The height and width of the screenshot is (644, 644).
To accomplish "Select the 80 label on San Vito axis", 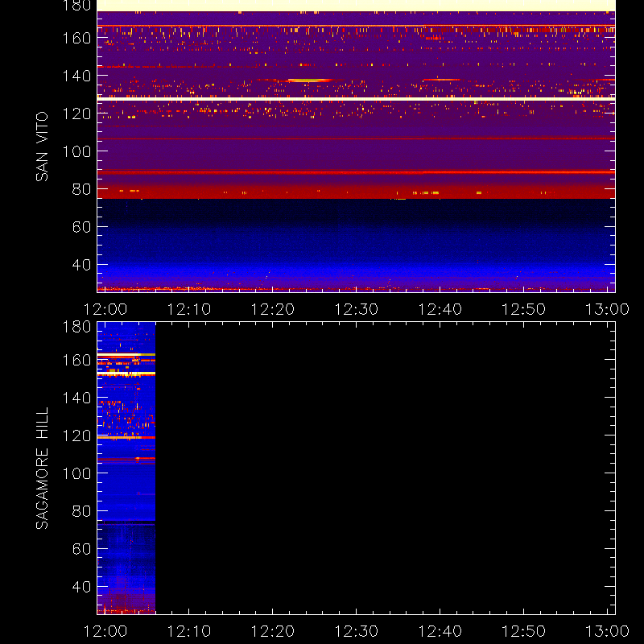I will click(81, 189).
